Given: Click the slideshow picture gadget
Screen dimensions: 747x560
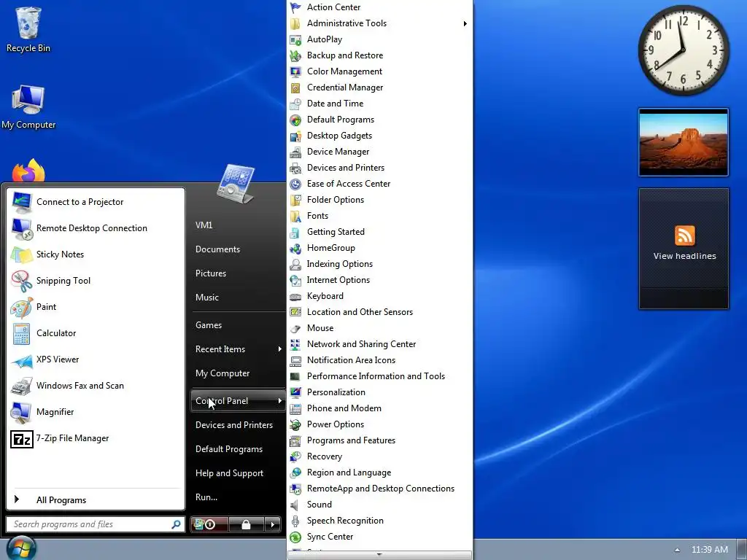Looking at the screenshot, I should point(684,142).
